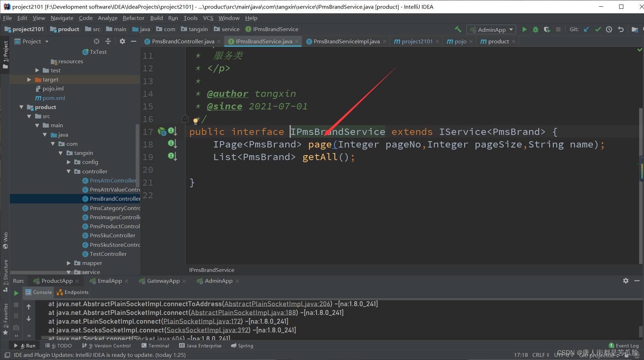This screenshot has width=644, height=360.
Task: Show Git history clock icon
Action: click(x=609, y=29)
